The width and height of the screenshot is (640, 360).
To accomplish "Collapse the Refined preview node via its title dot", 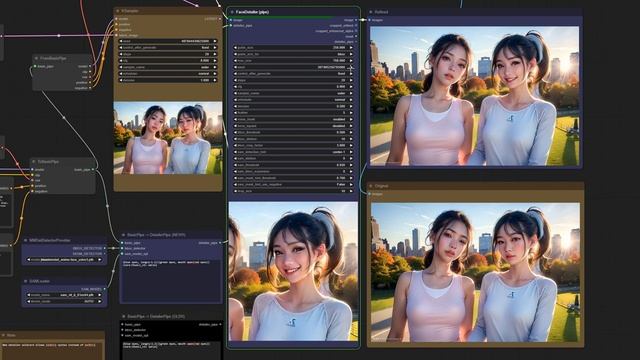I will point(371,12).
